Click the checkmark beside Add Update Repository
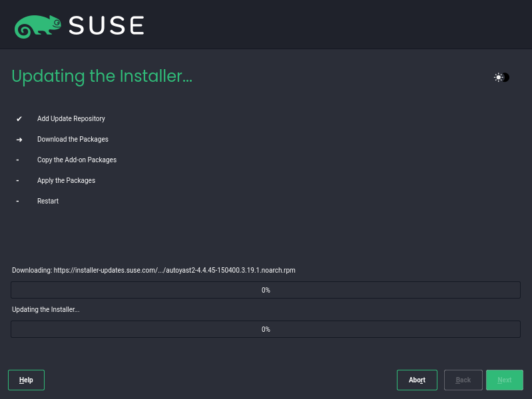The height and width of the screenshot is (399, 532). click(19, 118)
